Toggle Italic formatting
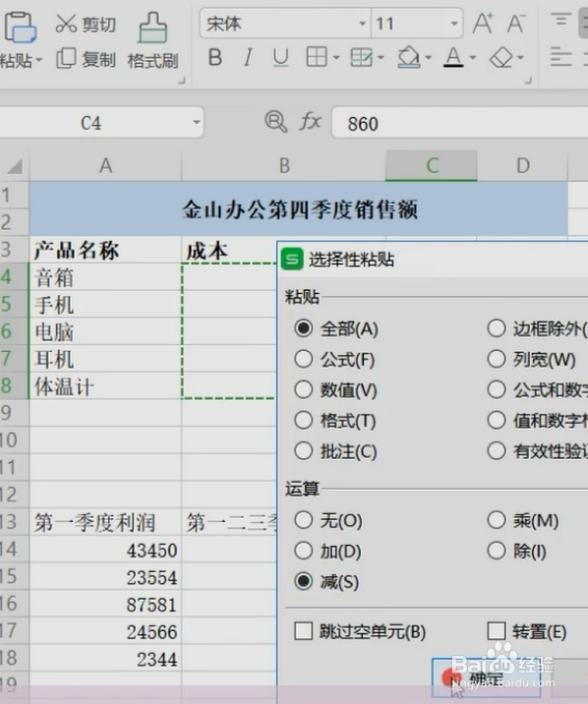The width and height of the screenshot is (588, 704). [248, 58]
